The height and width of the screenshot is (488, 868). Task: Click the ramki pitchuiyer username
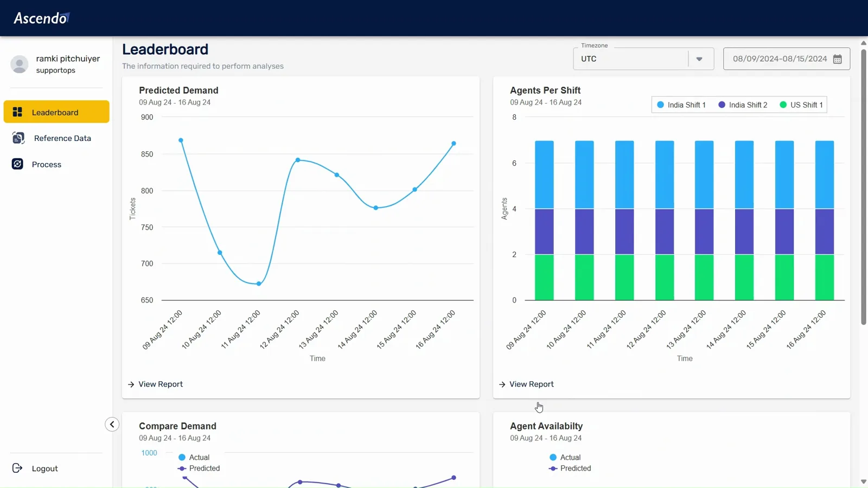pos(68,59)
